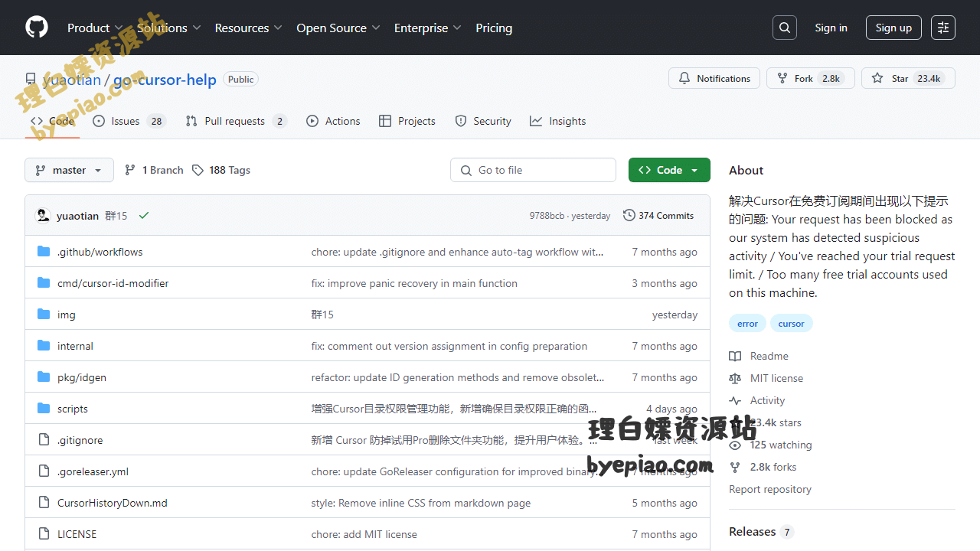Star the repository
The image size is (980, 551).
[908, 78]
